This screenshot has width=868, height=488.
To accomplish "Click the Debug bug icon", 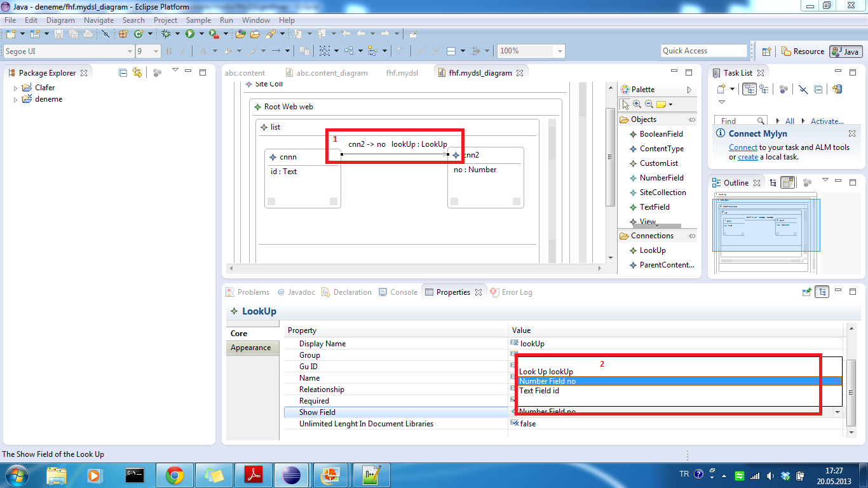I will (x=166, y=34).
